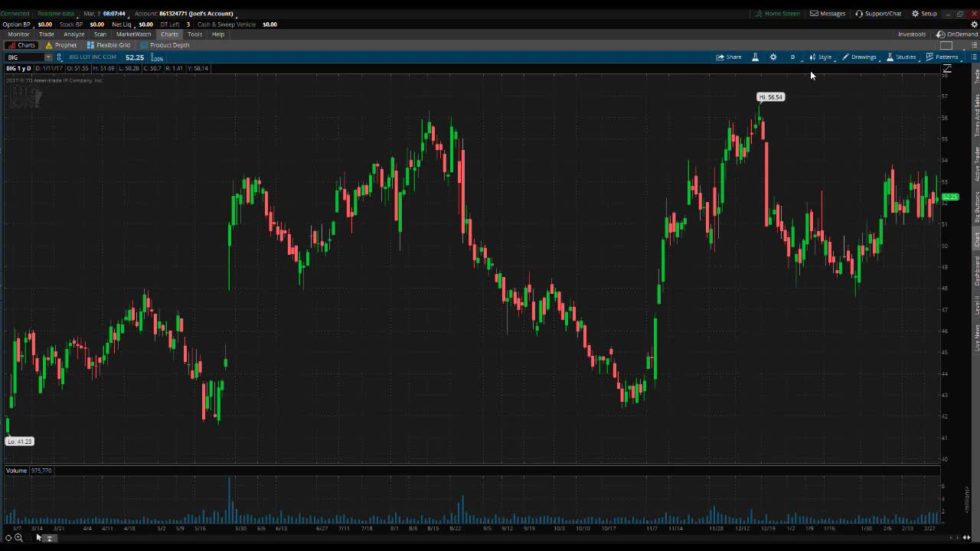
Task: Switch to the Help tab
Action: pyautogui.click(x=218, y=34)
